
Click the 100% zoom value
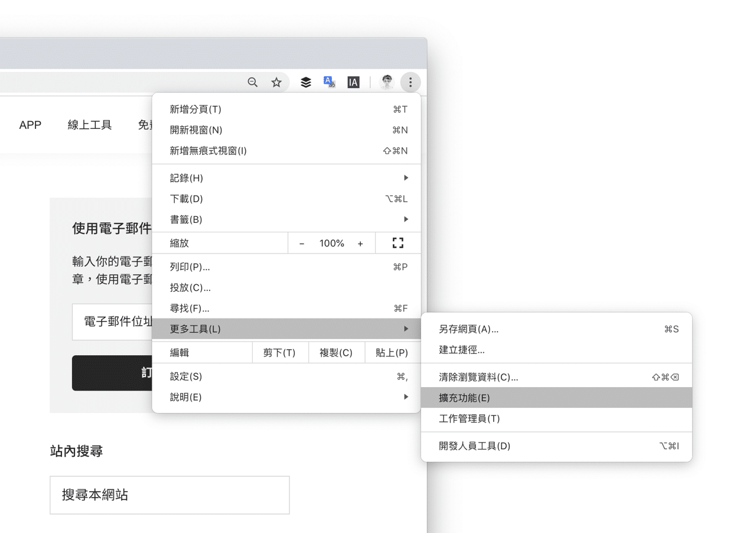click(332, 243)
